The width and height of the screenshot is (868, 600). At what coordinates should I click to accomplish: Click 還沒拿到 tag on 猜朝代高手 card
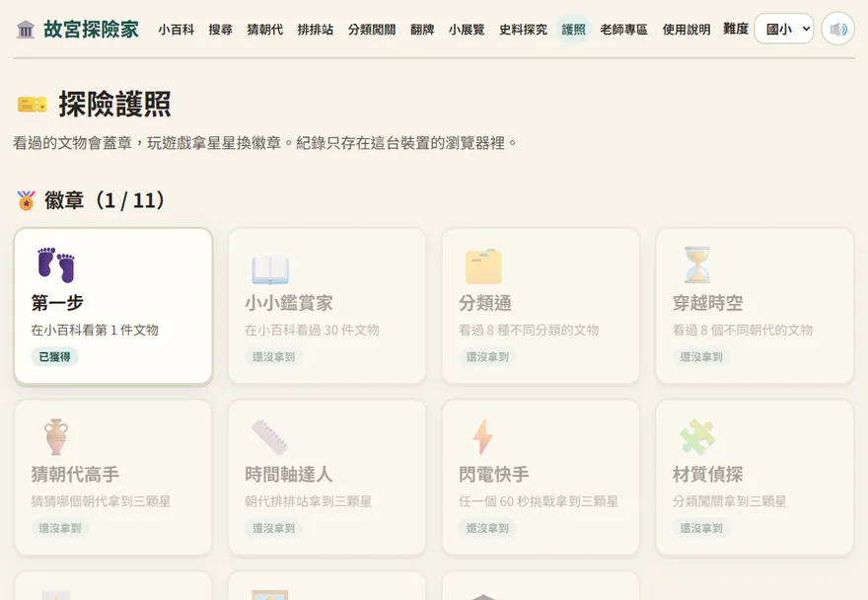(60, 528)
